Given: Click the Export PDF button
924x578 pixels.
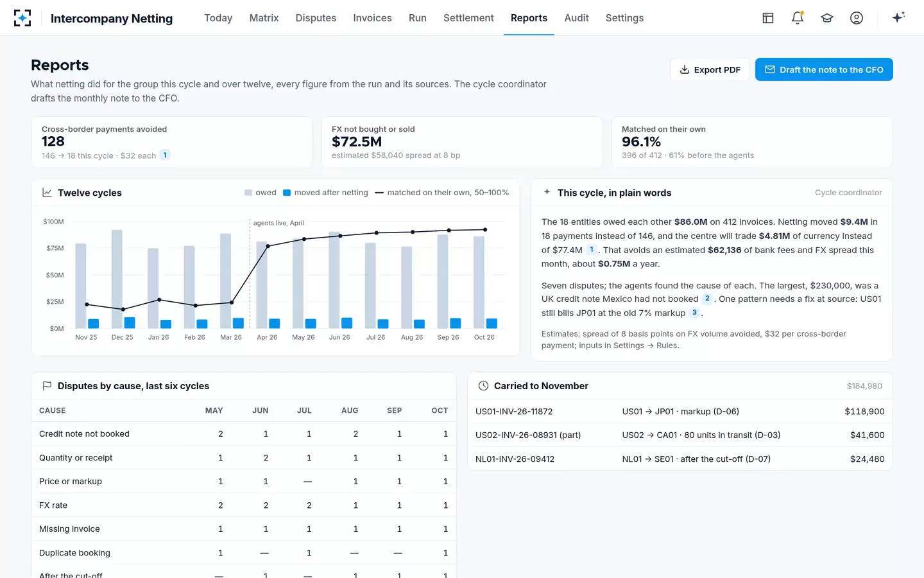Looking at the screenshot, I should (x=710, y=69).
